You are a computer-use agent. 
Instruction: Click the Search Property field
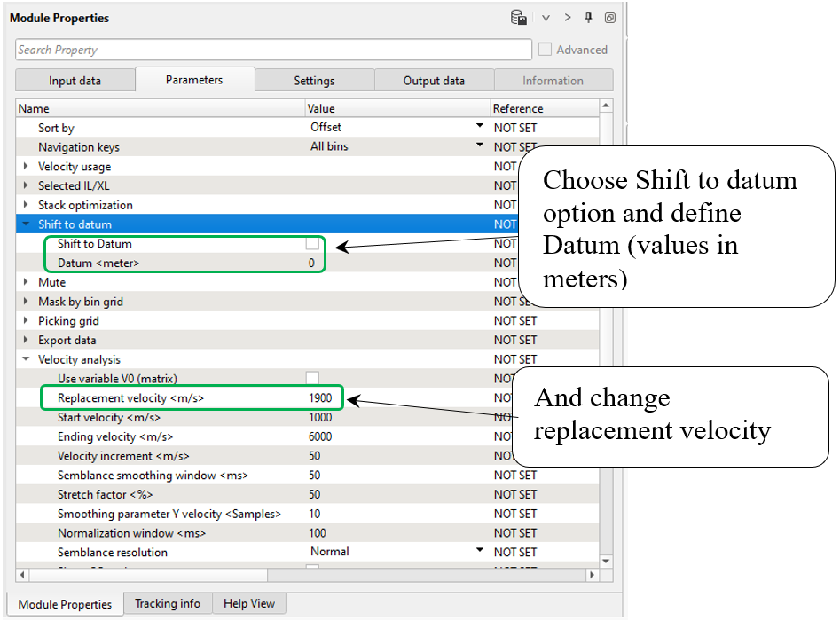(x=273, y=50)
